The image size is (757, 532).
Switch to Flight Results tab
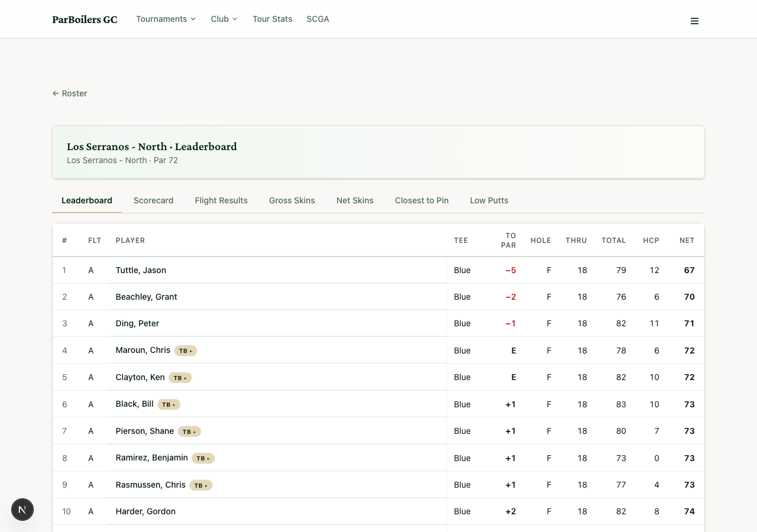221,200
